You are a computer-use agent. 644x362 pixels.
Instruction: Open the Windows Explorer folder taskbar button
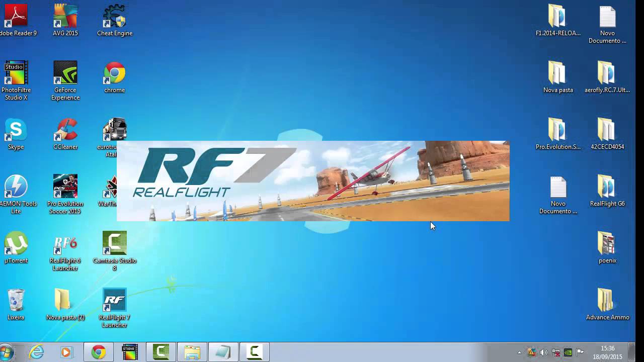[x=192, y=352]
